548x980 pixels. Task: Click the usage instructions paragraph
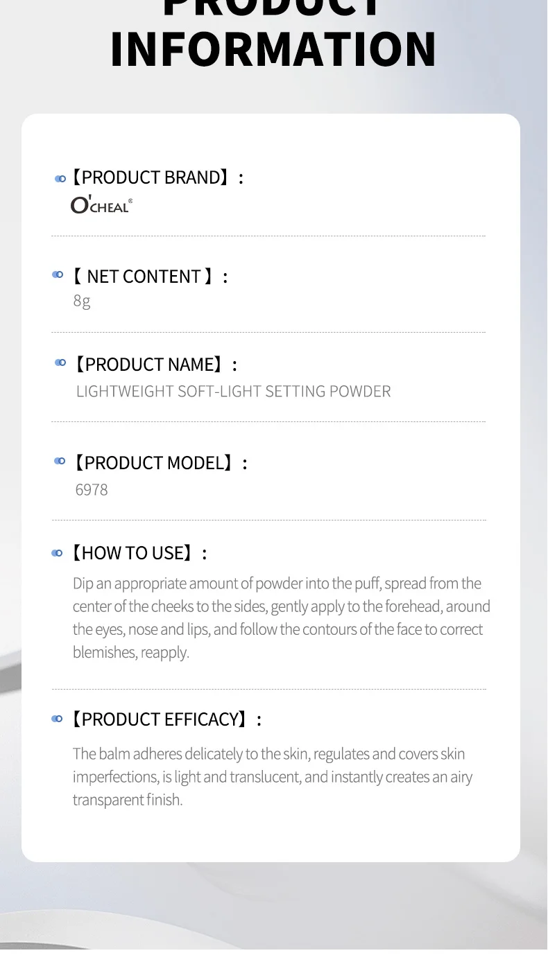[x=282, y=618]
